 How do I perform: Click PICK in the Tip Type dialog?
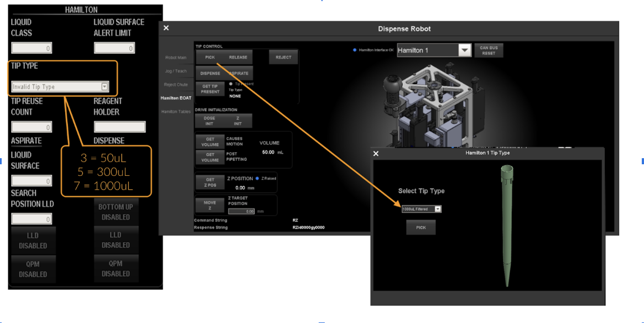(421, 227)
